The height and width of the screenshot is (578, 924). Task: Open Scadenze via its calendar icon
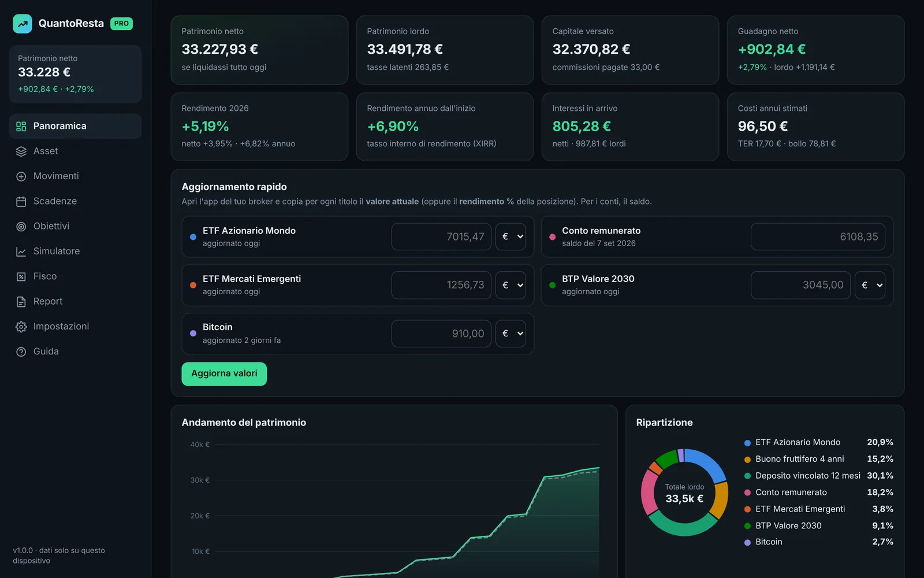click(21, 201)
